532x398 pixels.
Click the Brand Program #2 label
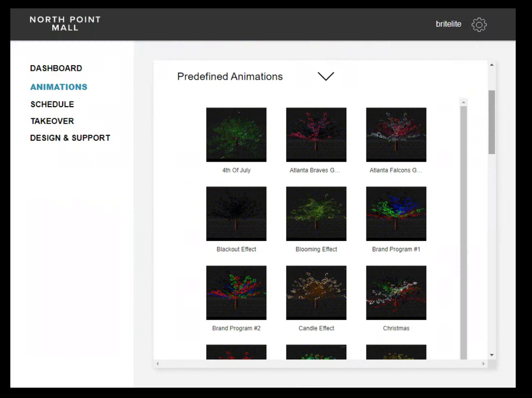pyautogui.click(x=236, y=328)
